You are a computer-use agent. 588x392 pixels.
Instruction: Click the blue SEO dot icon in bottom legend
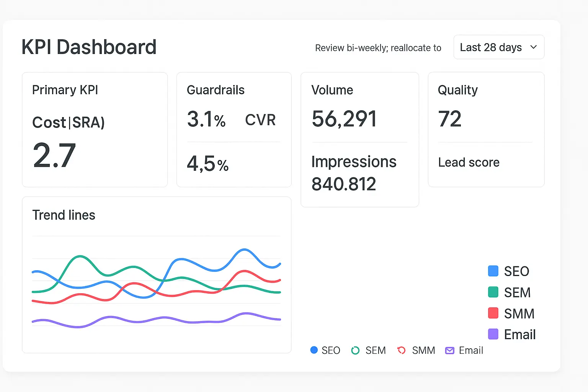(314, 350)
